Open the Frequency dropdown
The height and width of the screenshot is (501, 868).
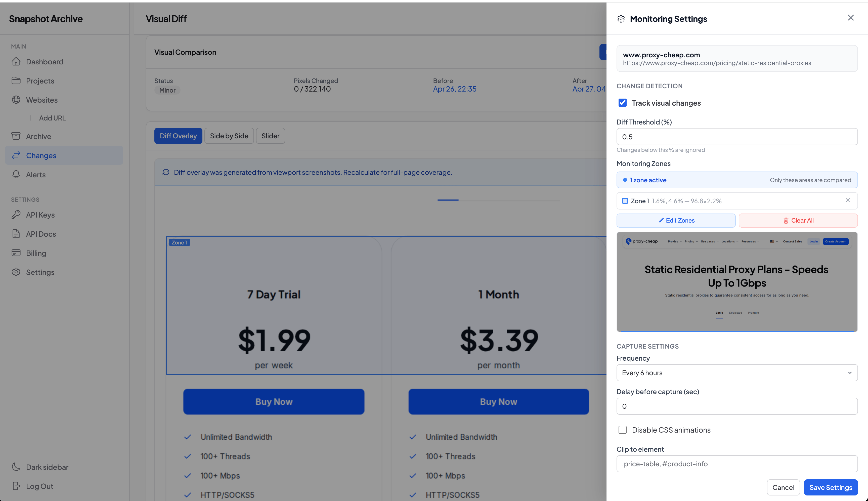click(x=737, y=373)
